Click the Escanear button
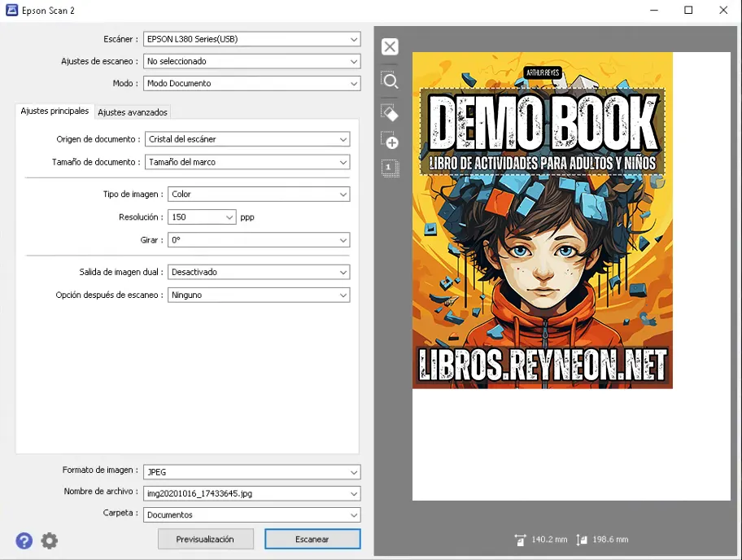742x560 pixels. tap(312, 539)
